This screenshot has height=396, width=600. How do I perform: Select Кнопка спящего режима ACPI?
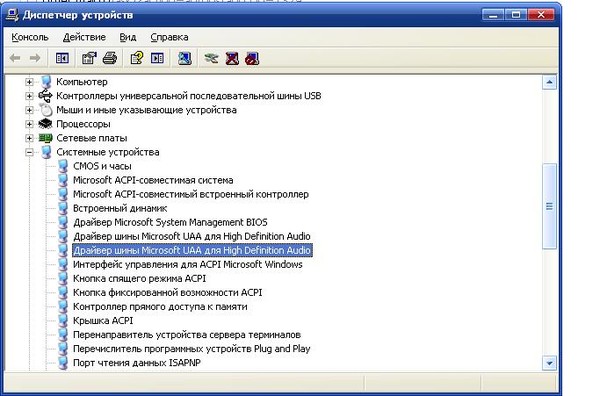(139, 279)
